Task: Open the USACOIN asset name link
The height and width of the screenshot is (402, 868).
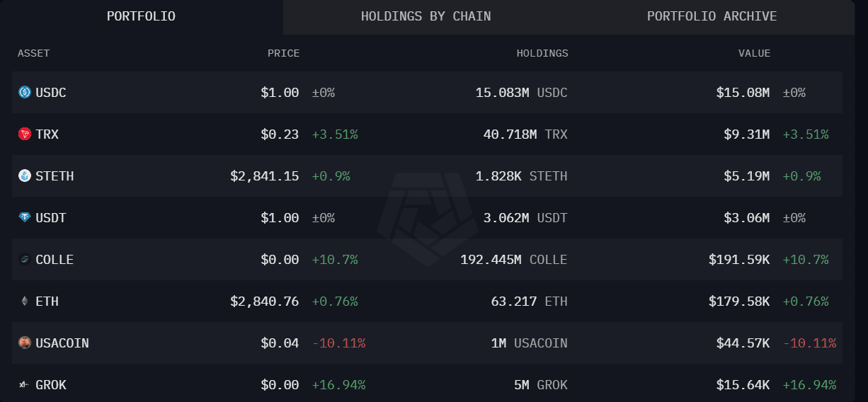Action: point(62,343)
